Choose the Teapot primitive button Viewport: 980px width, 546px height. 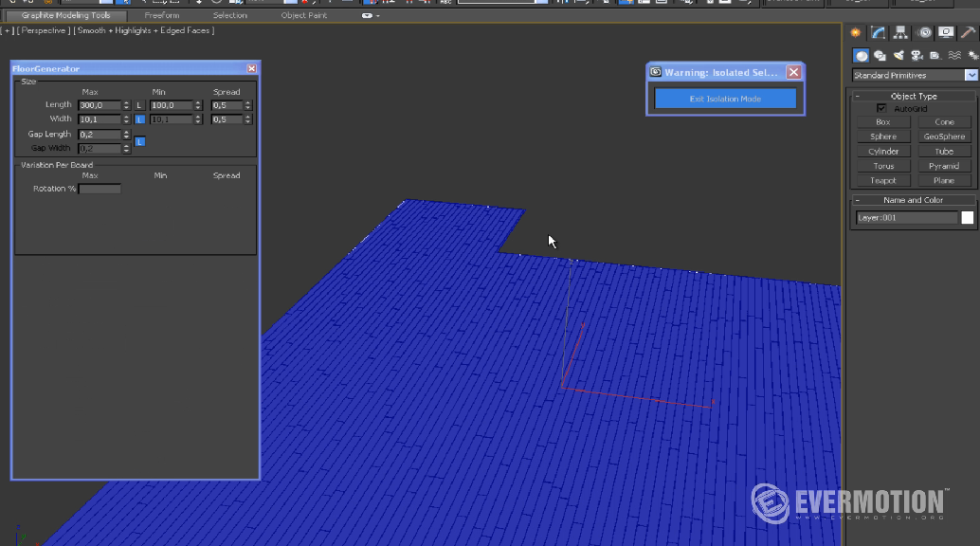click(x=883, y=181)
